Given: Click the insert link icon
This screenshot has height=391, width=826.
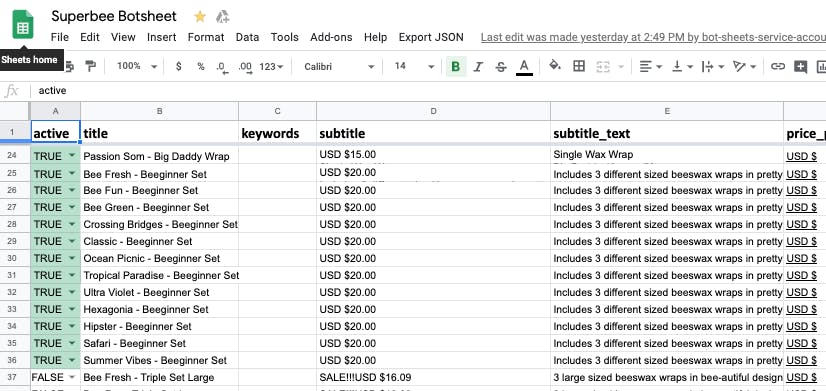Looking at the screenshot, I should (x=778, y=66).
